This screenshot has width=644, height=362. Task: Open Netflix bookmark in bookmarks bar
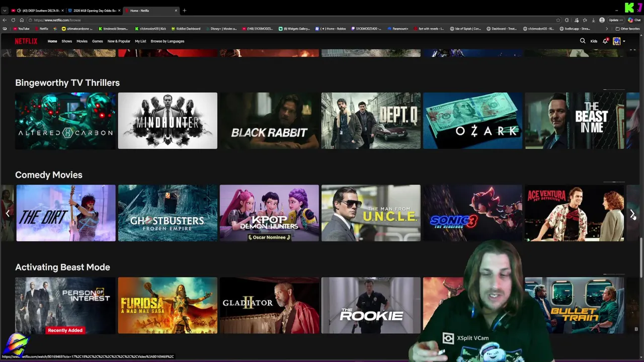[x=41, y=29]
